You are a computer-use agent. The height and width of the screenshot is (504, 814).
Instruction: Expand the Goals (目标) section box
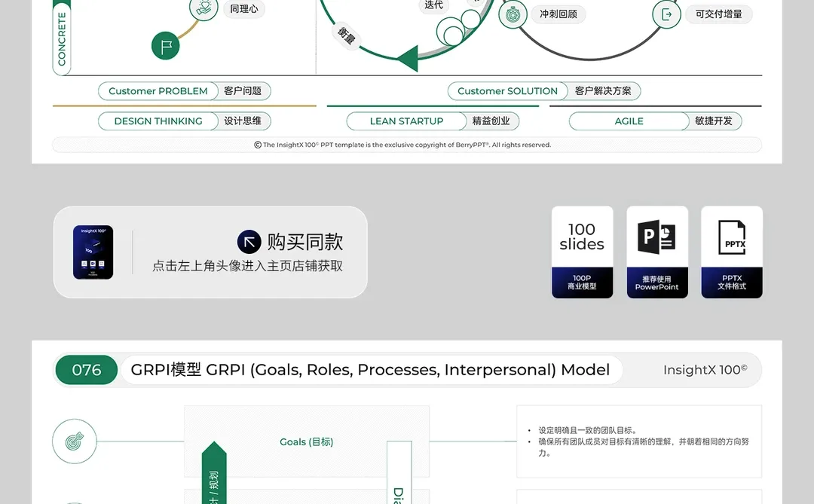coord(306,441)
